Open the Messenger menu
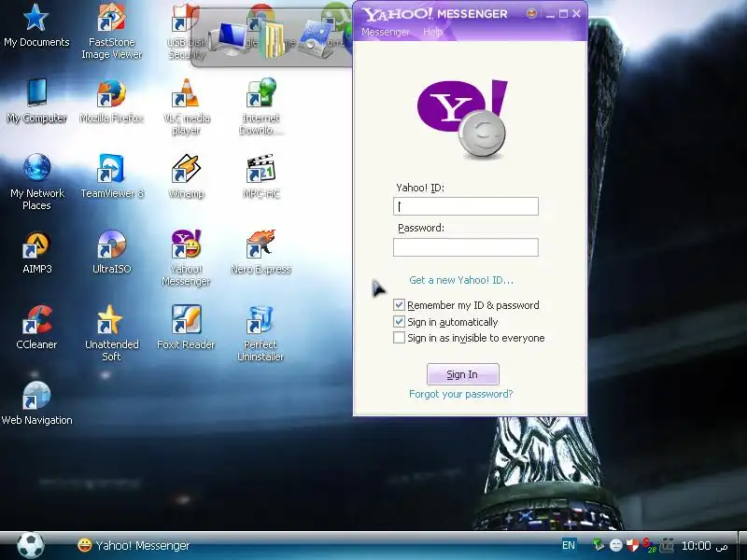The width and height of the screenshot is (747, 560). pos(386,32)
